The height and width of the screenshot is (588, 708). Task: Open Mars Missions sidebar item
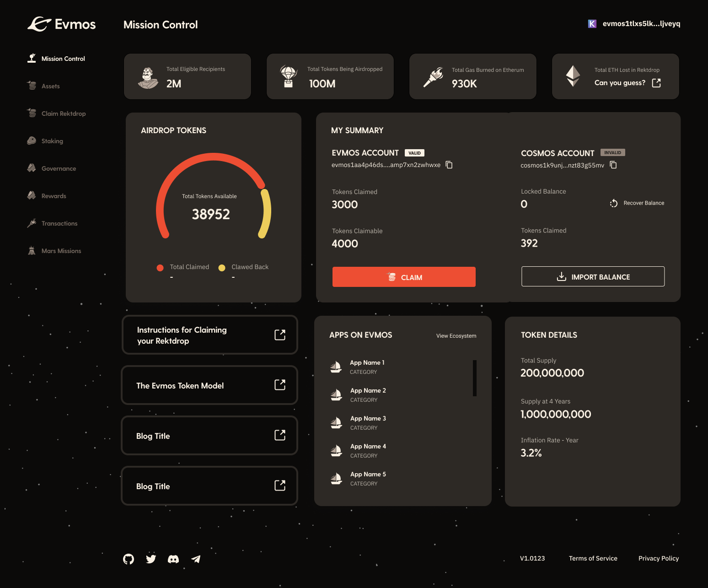[x=61, y=251]
